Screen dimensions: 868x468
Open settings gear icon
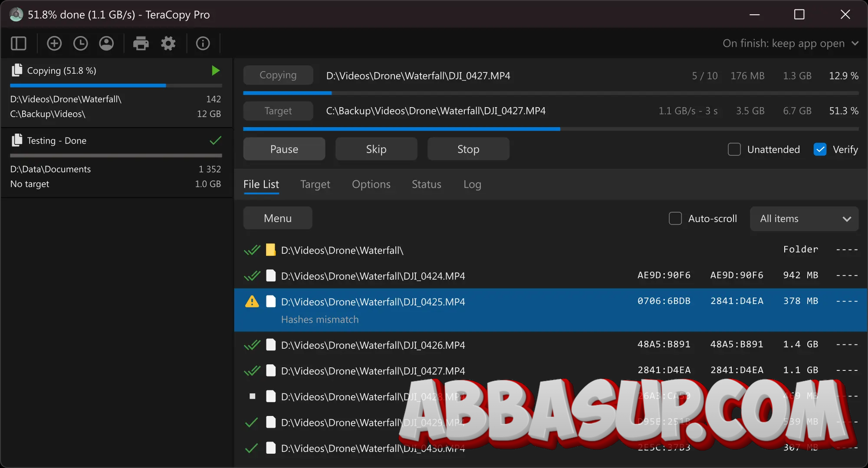pyautogui.click(x=168, y=43)
